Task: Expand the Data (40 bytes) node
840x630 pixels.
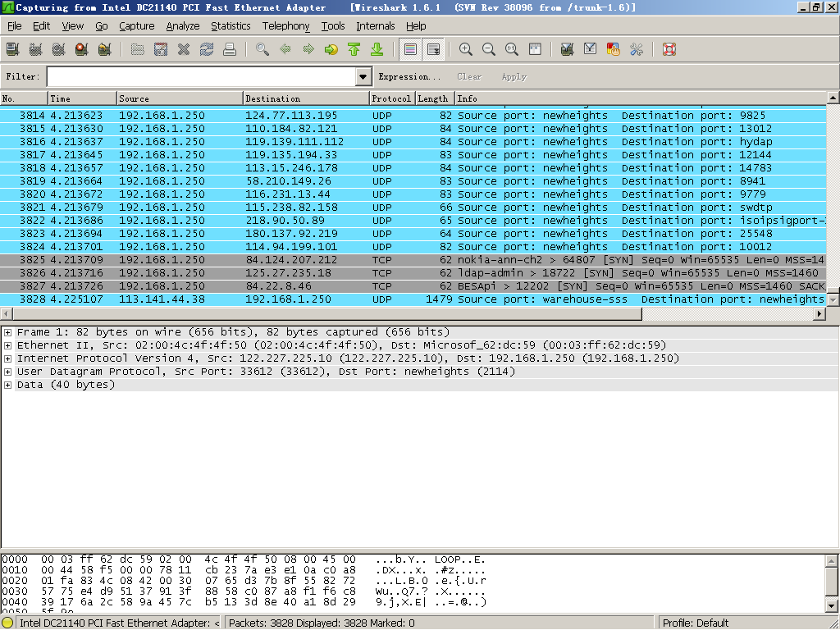Action: point(7,385)
